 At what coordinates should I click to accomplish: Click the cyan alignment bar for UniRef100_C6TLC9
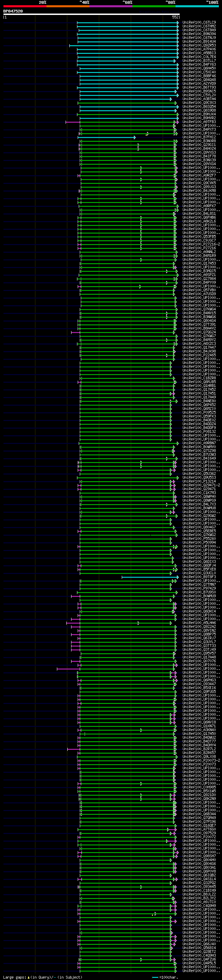click(128, 23)
